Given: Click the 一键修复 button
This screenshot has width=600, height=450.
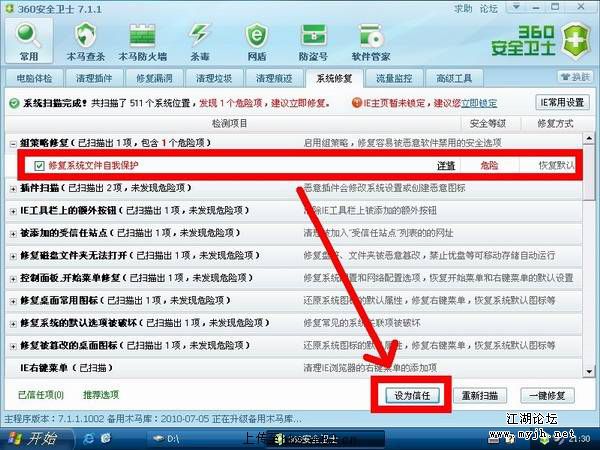Looking at the screenshot, I should 547,395.
